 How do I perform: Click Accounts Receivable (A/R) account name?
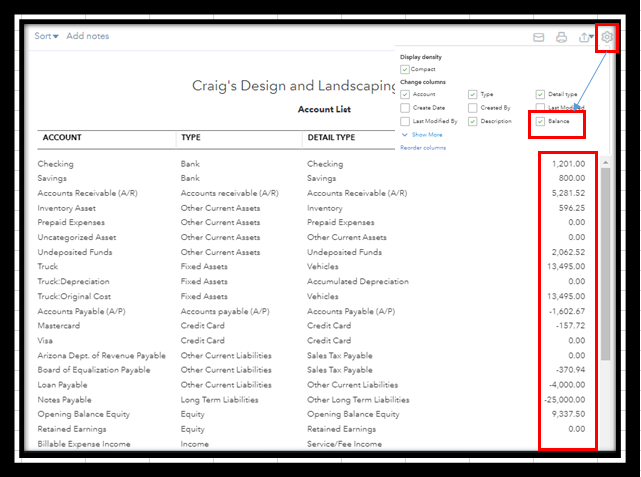point(87,193)
